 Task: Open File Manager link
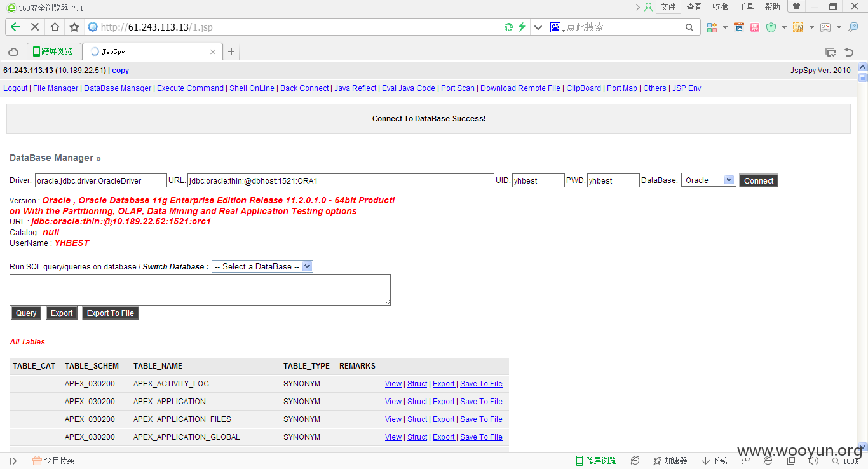coord(55,88)
